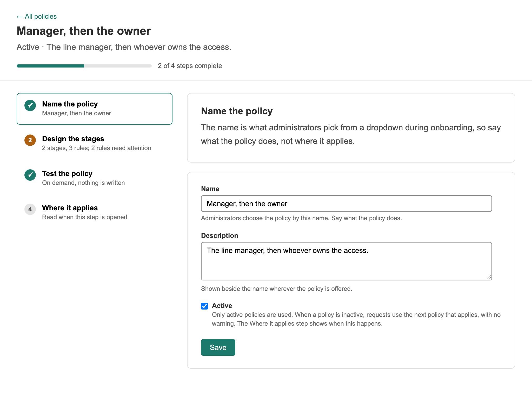Uncheck the Active checkbox
The width and height of the screenshot is (532, 403).
click(x=204, y=306)
